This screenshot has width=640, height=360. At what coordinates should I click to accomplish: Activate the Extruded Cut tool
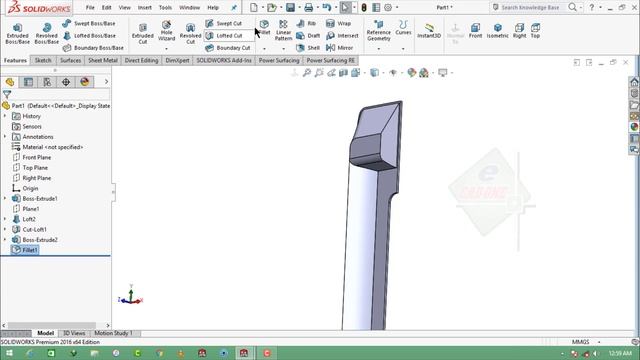coord(142,33)
